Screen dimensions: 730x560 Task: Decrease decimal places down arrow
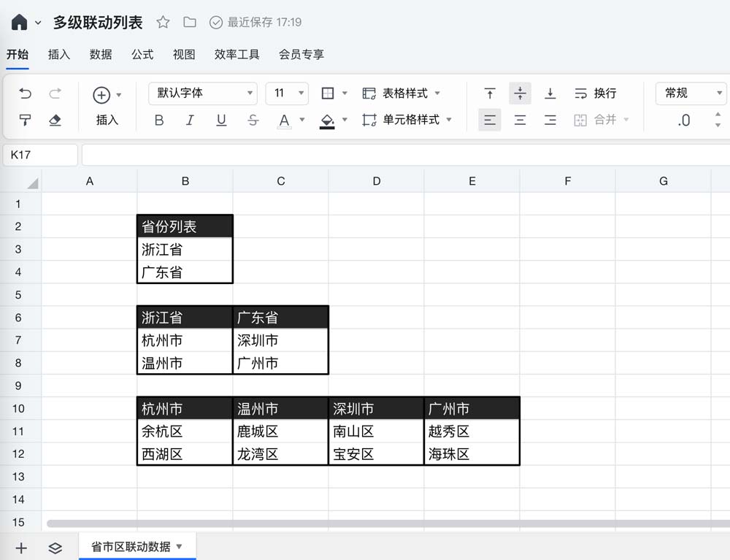click(x=718, y=126)
